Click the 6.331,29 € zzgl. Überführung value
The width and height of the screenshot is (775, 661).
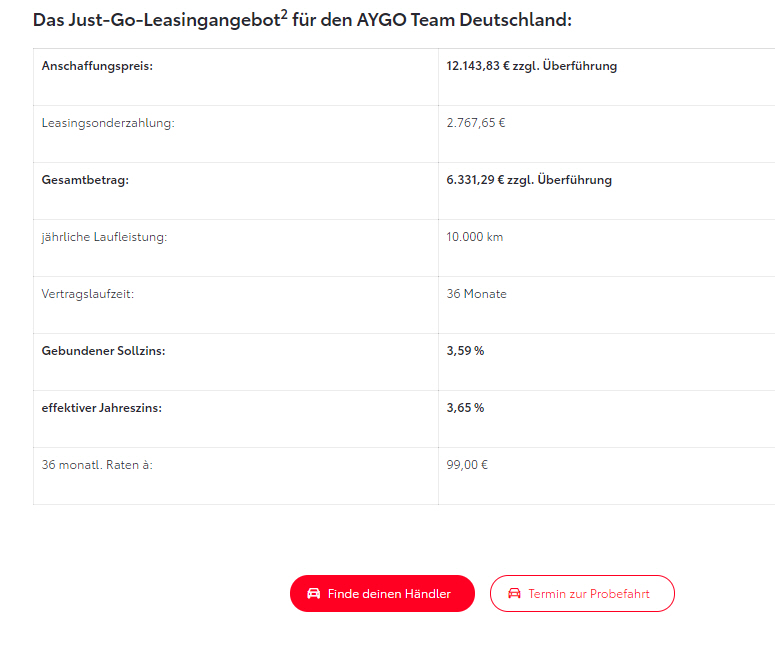(x=529, y=180)
